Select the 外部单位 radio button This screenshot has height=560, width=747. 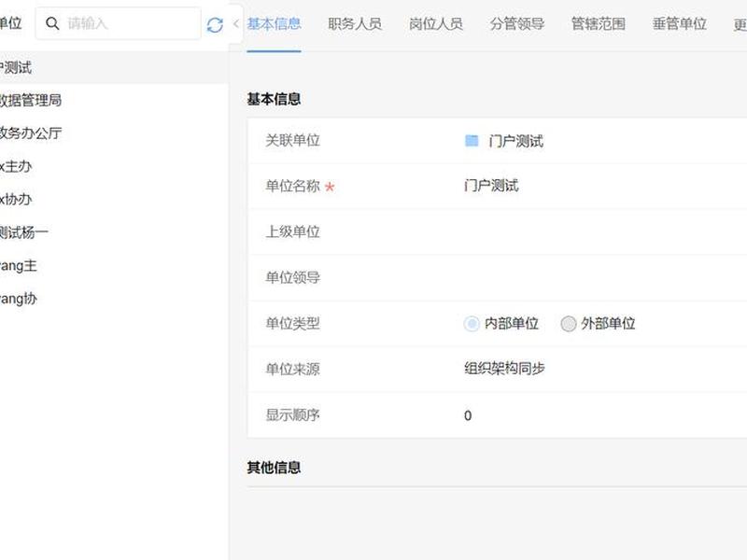[569, 324]
